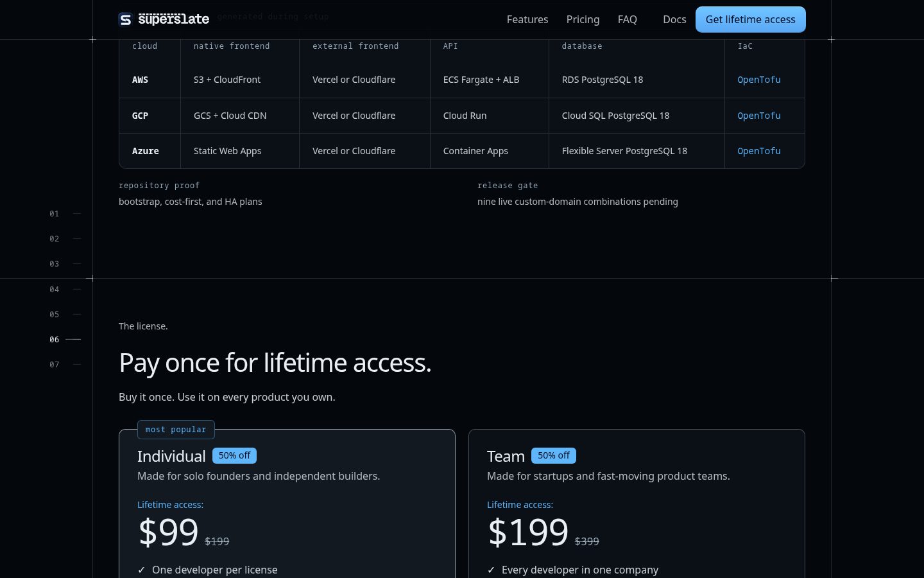Click the bootstrap, cost-first, and HA plans text
The image size is (924, 578).
(x=191, y=202)
